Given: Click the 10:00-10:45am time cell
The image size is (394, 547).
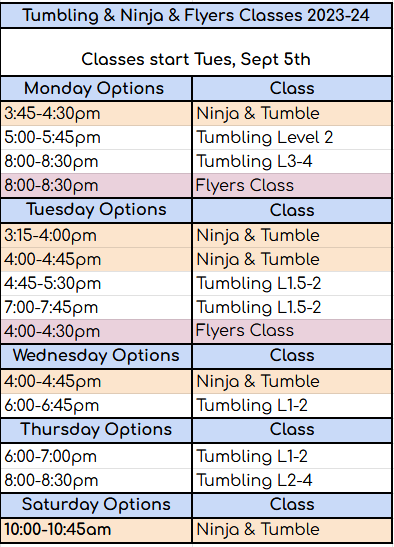Looking at the screenshot, I should tap(96, 530).
